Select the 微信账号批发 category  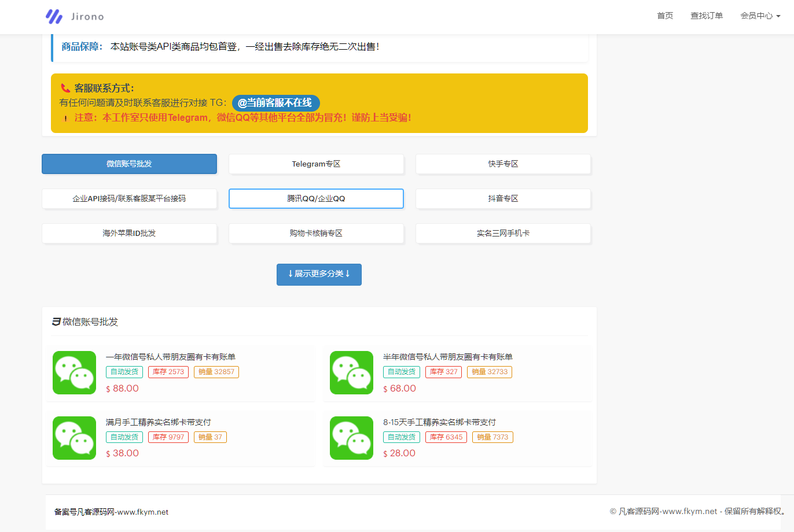pos(129,164)
